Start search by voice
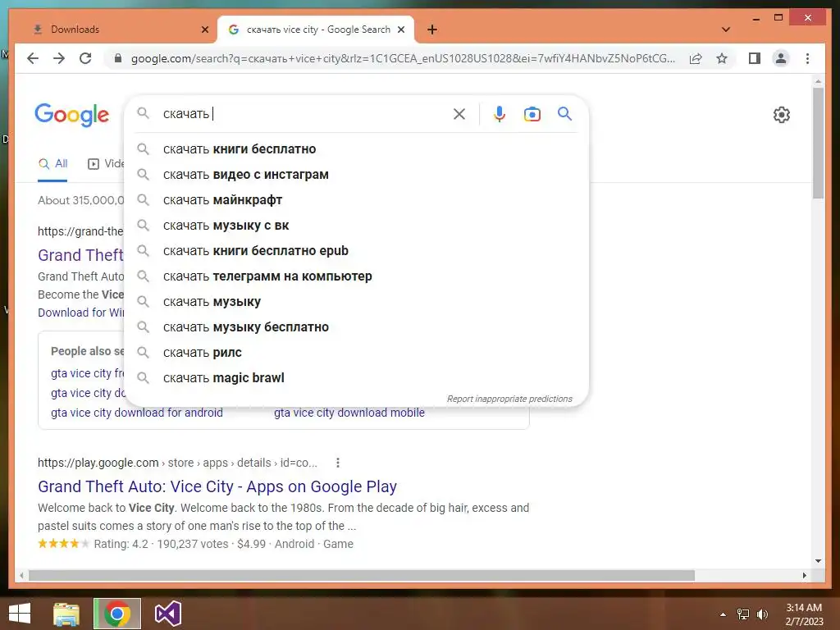 pos(500,113)
